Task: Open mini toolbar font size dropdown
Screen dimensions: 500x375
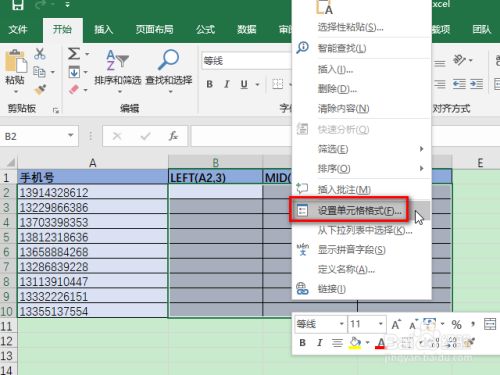Action: point(381,324)
